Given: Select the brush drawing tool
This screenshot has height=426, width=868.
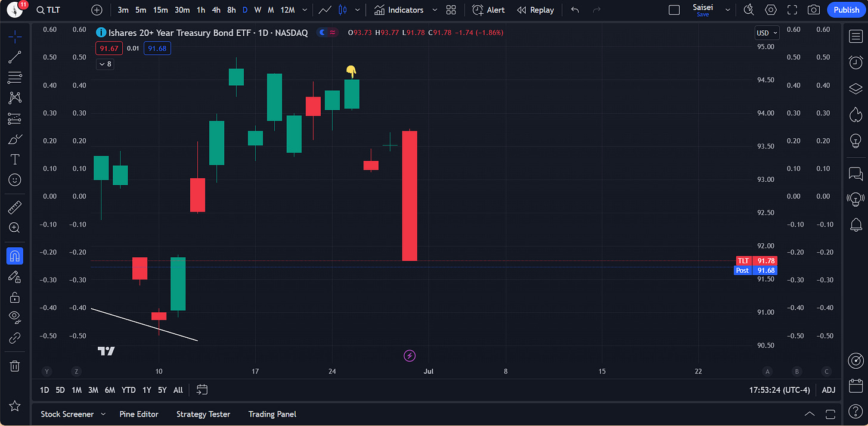Looking at the screenshot, I should coord(15,139).
